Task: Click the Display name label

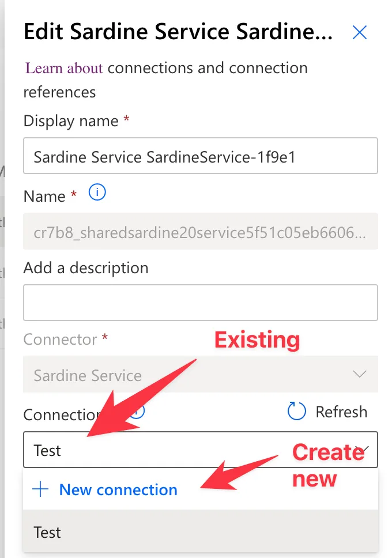Action: pos(70,121)
